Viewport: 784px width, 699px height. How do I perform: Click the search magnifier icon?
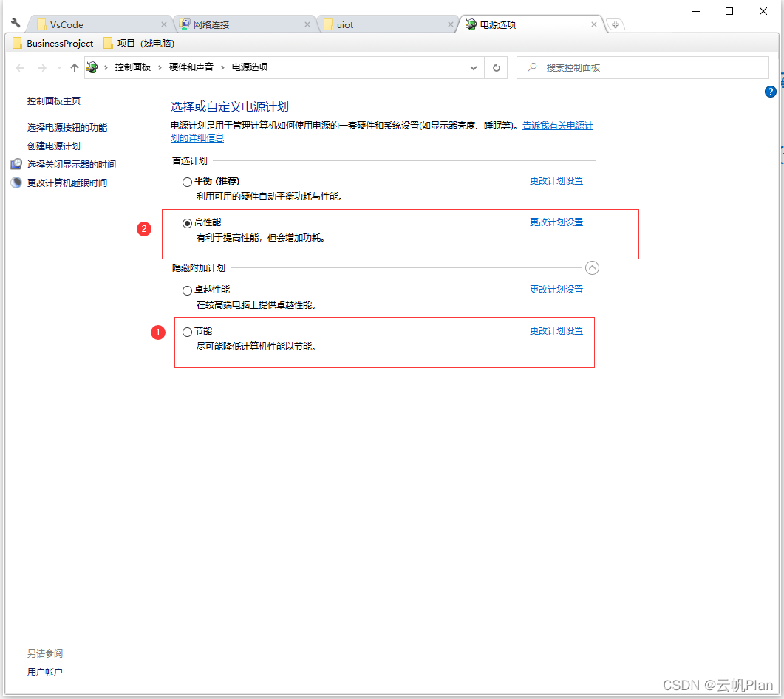pos(533,67)
